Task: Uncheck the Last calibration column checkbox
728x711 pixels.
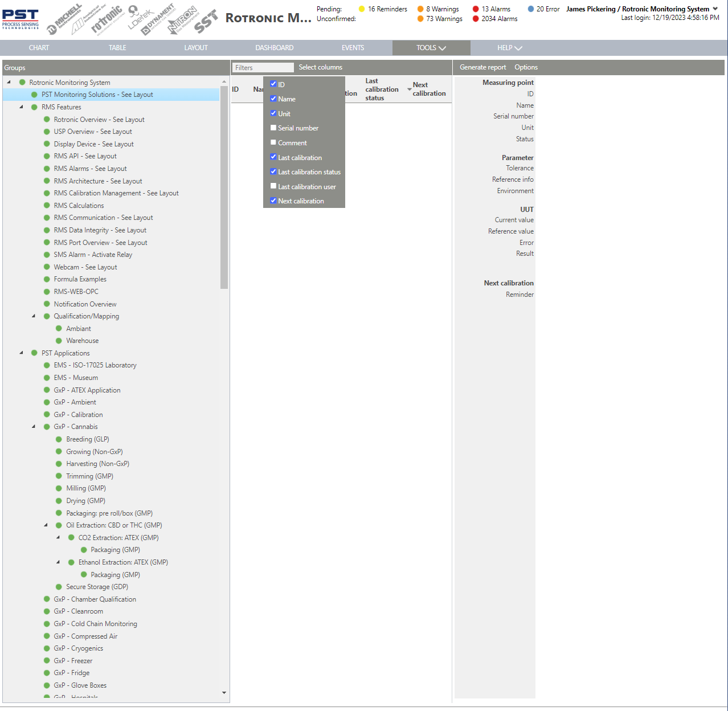Action: click(x=273, y=157)
